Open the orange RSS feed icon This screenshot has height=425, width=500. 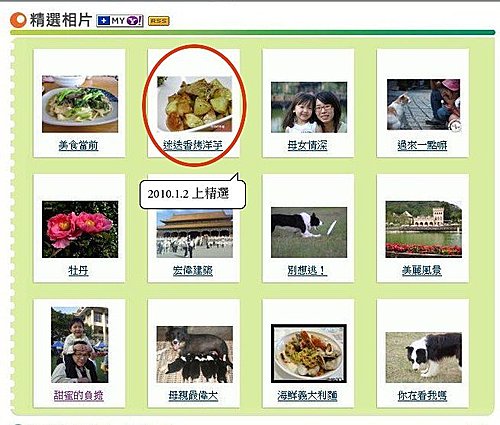159,21
